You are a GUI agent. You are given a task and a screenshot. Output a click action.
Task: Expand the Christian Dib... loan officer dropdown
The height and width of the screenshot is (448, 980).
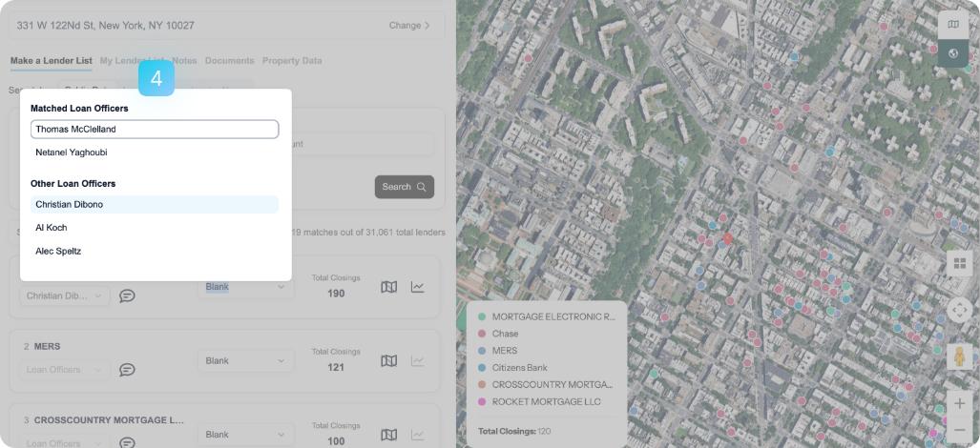(64, 295)
